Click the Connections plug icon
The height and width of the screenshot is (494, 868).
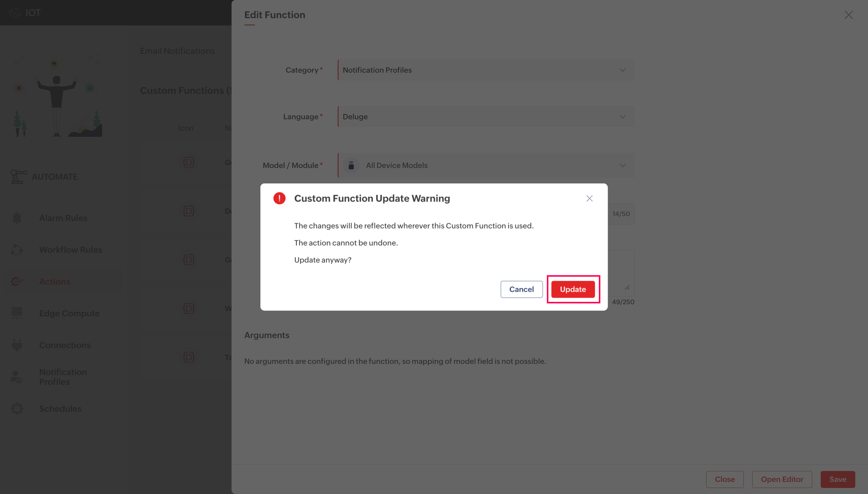point(17,345)
